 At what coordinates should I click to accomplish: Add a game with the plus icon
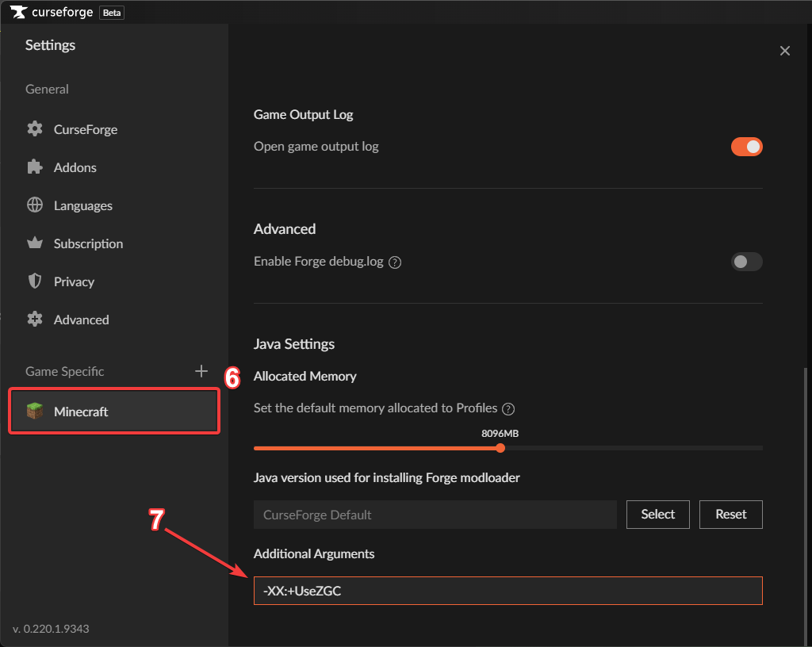tap(201, 371)
